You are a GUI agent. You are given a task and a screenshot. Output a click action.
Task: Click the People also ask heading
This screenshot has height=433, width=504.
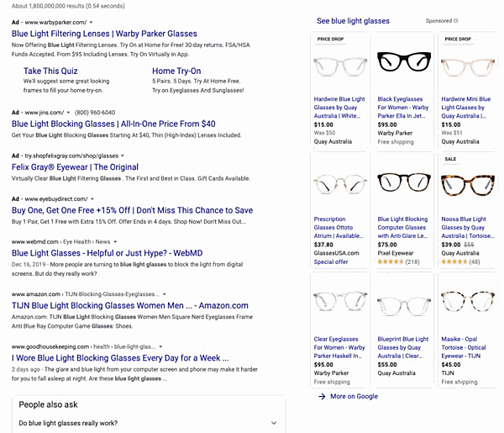(x=48, y=404)
